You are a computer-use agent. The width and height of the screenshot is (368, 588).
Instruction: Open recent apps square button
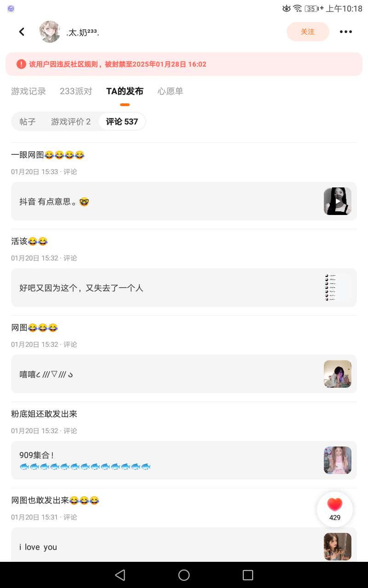[x=247, y=575]
